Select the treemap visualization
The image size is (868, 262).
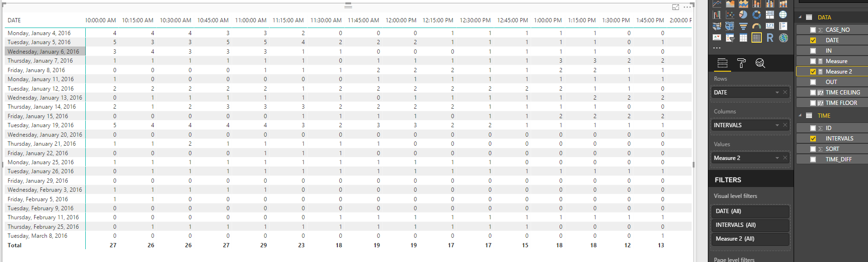click(x=770, y=15)
